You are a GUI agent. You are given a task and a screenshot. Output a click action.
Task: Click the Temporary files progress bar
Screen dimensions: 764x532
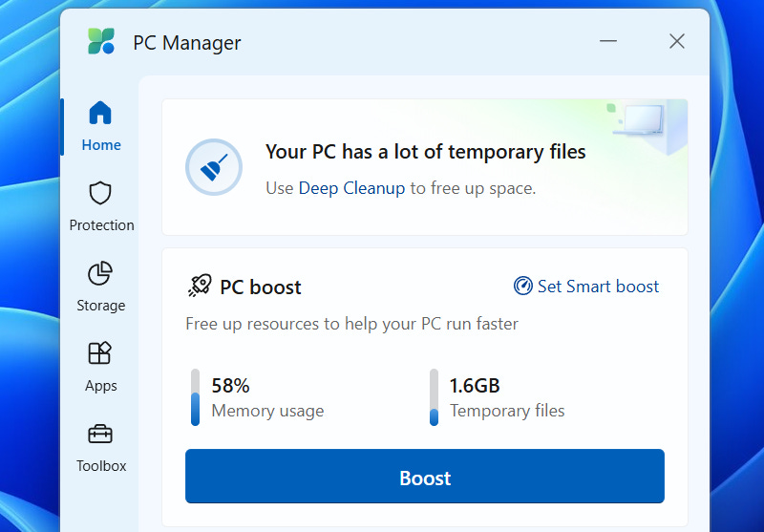tap(434, 397)
